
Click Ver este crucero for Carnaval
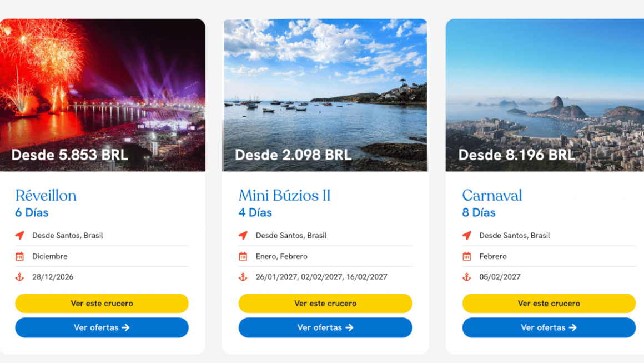coord(549,304)
